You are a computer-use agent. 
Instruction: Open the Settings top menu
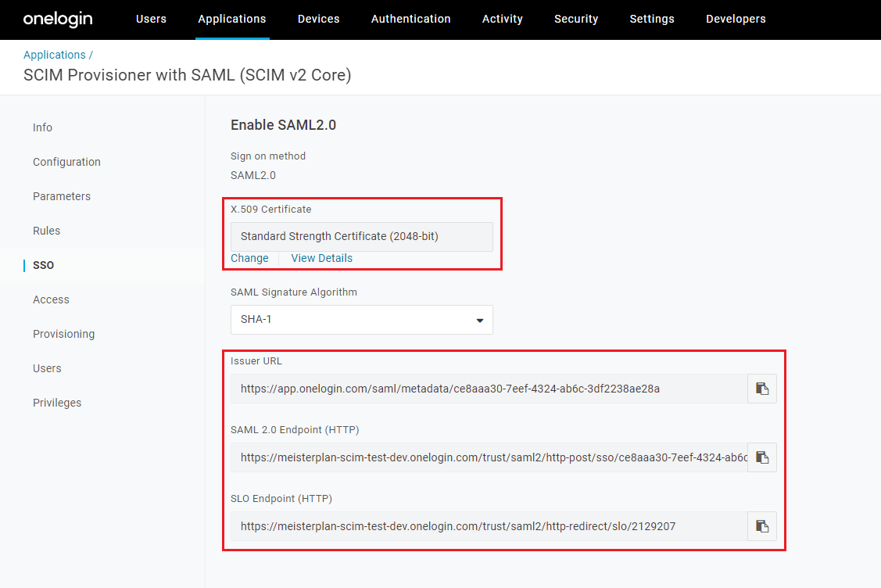point(652,19)
